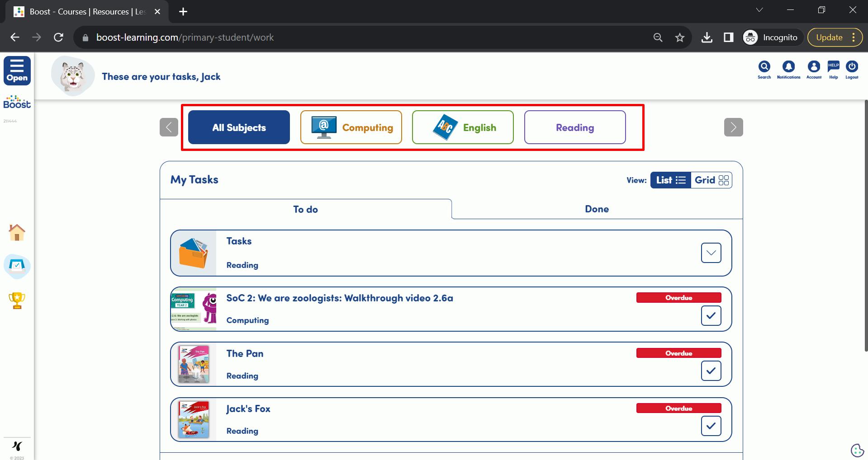This screenshot has width=868, height=460.
Task: Tick the checkbox for The Pan
Action: (711, 371)
